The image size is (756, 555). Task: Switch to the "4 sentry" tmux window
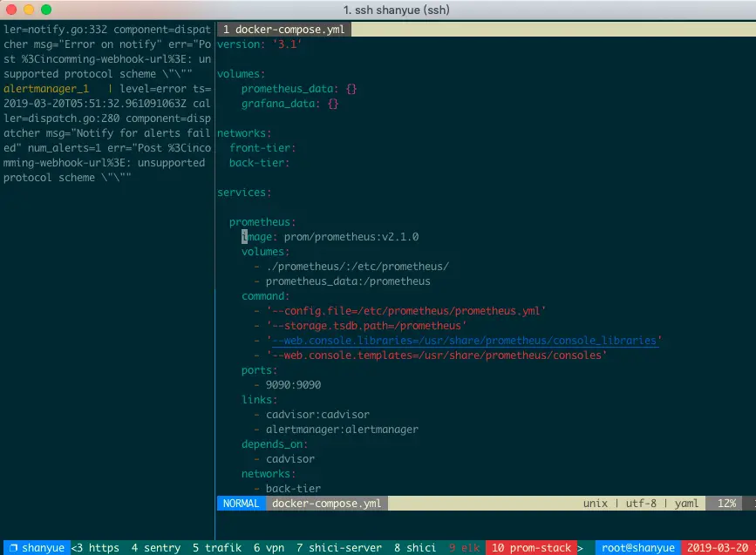tap(155, 547)
